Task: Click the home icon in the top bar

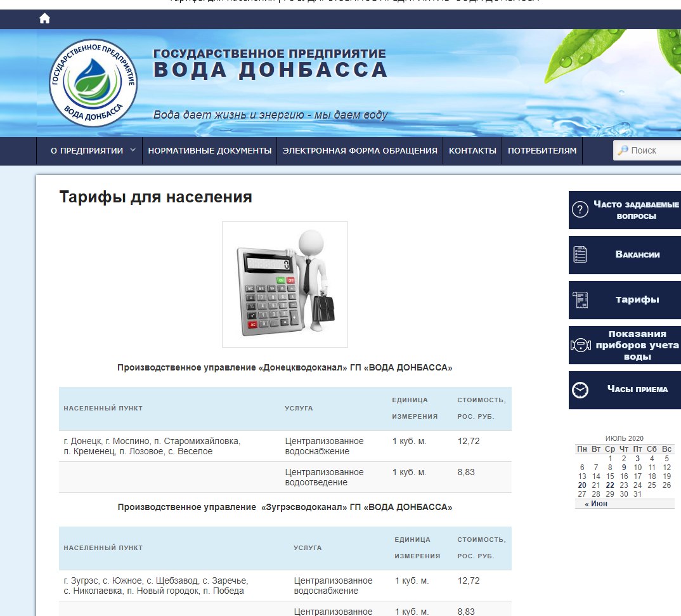Action: (44, 18)
